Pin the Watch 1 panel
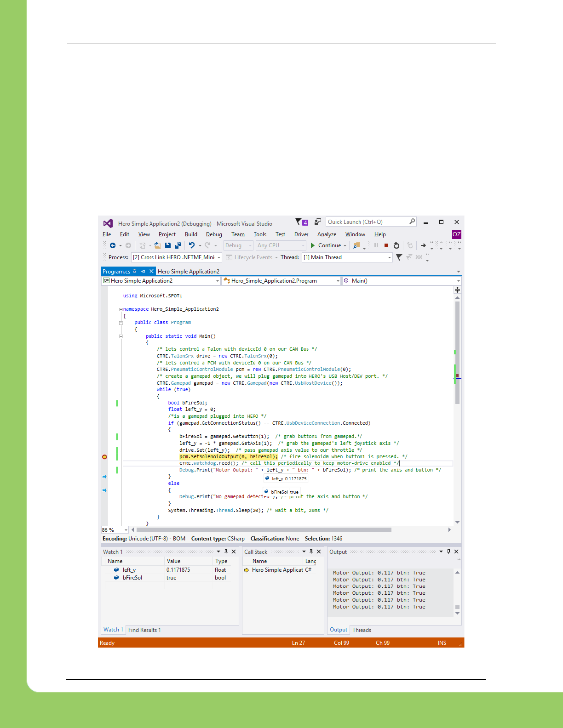This screenshot has width=563, height=728. click(226, 552)
